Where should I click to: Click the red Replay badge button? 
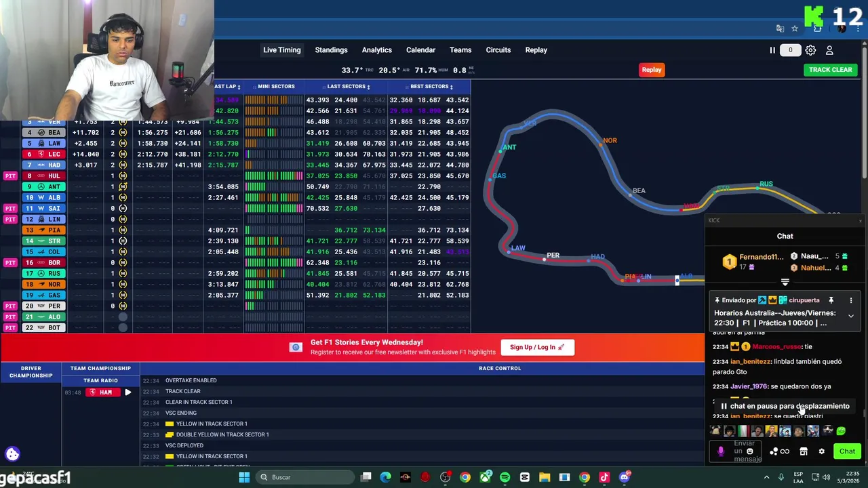point(652,70)
